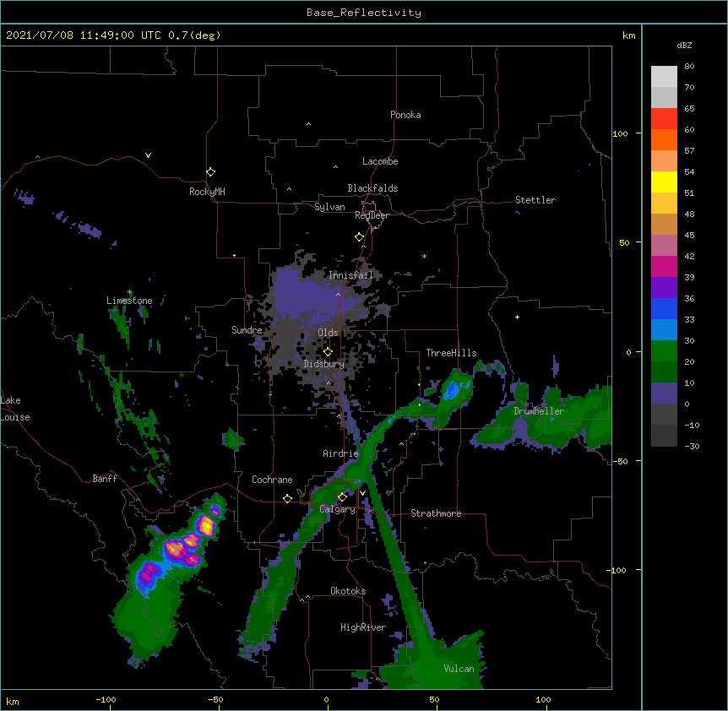Screen dimensions: 728x711
Task: Select the Limestone label
Action: (129, 301)
